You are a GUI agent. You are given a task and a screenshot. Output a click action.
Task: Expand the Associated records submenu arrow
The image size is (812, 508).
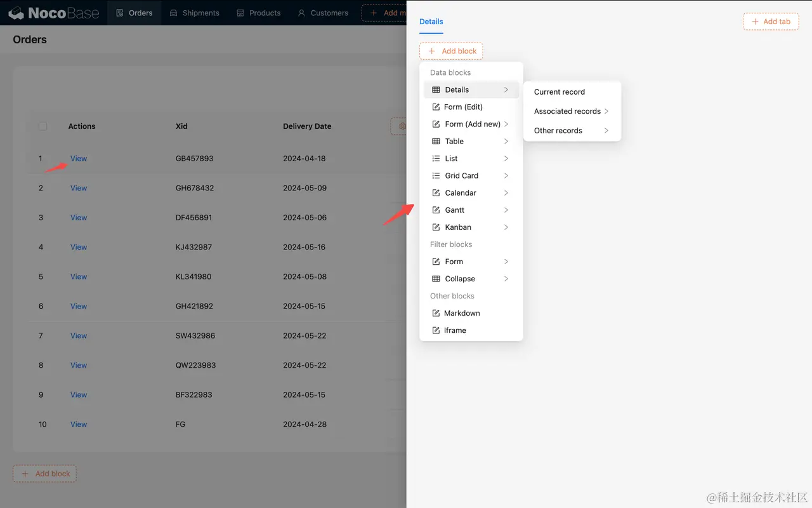pyautogui.click(x=606, y=111)
